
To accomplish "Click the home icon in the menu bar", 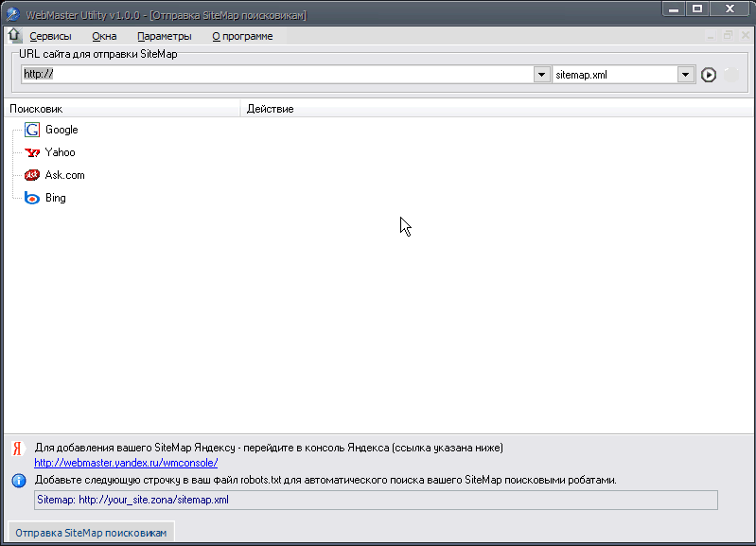I will point(13,36).
